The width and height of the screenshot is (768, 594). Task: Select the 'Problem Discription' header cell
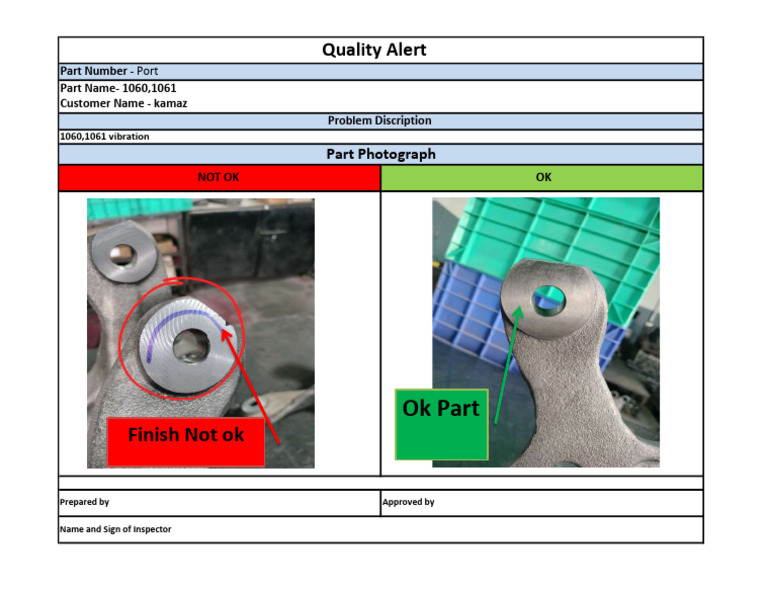click(x=381, y=121)
